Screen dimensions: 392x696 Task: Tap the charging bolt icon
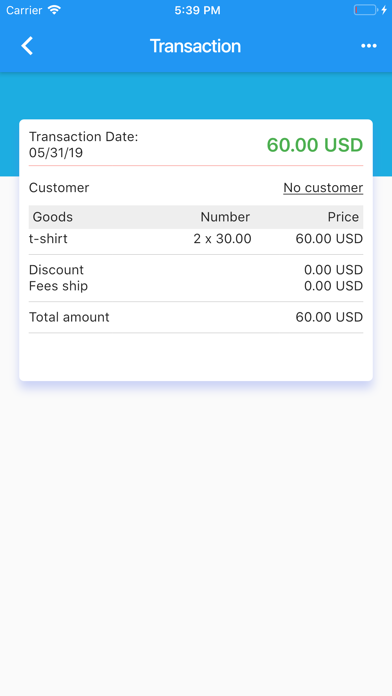click(384, 10)
